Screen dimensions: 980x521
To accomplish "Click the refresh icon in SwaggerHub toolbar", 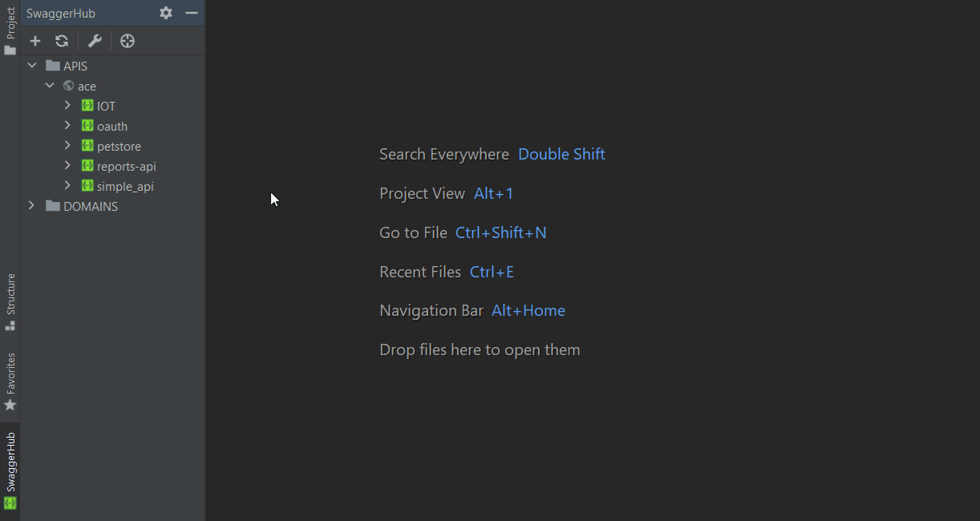I will 62,41.
